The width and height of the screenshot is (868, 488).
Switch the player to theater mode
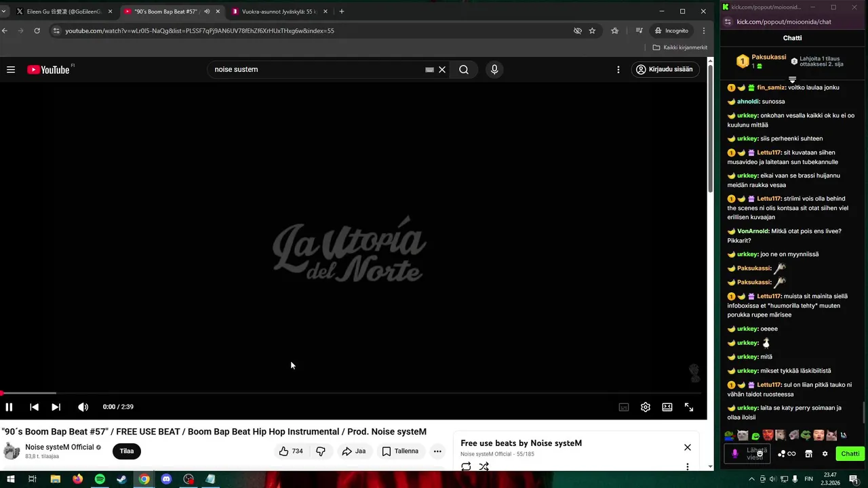click(x=667, y=407)
